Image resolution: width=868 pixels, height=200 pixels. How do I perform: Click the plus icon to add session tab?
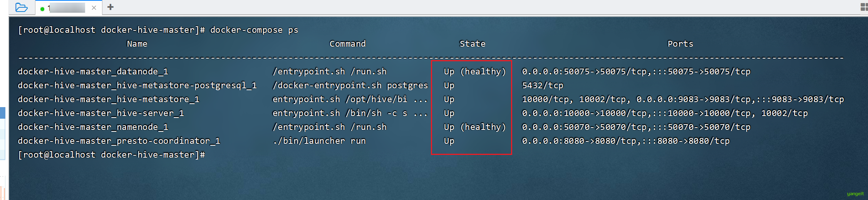(x=111, y=7)
